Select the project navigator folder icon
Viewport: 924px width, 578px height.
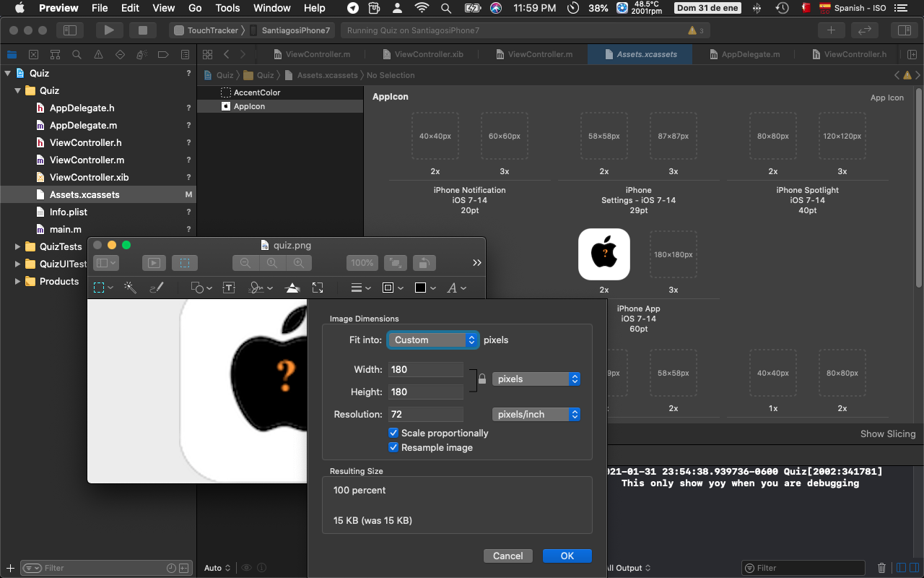pos(12,54)
